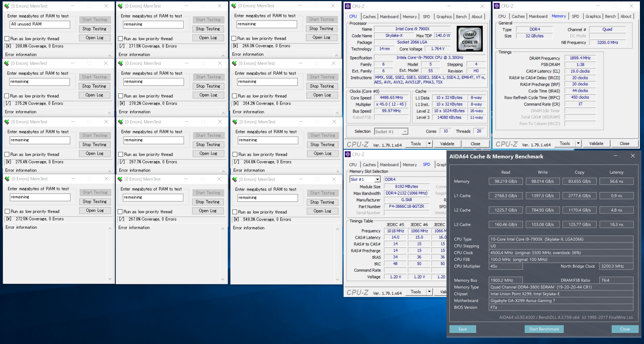Image resolution: width=644 pixels, height=344 pixels.
Task: Save the AIDA64 benchmark results
Action: tap(462, 329)
